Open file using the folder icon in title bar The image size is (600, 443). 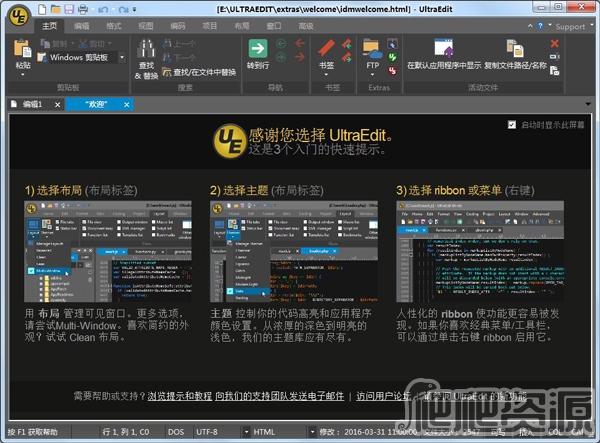(x=56, y=9)
